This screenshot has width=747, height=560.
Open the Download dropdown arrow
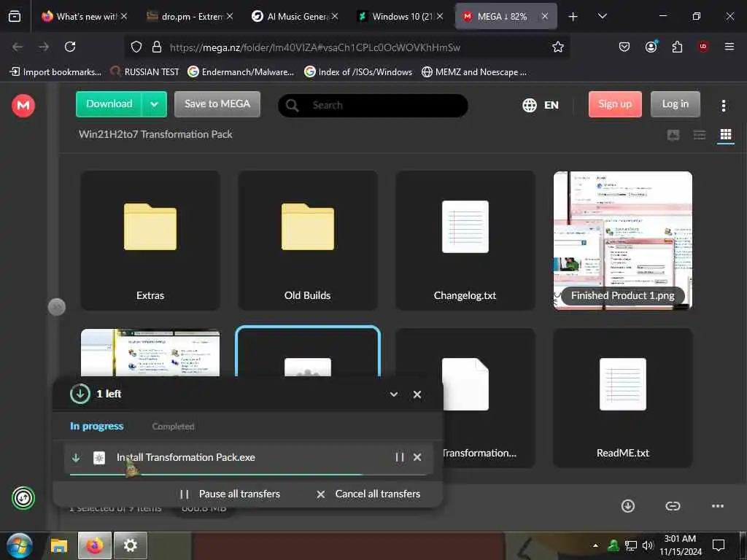[154, 104]
